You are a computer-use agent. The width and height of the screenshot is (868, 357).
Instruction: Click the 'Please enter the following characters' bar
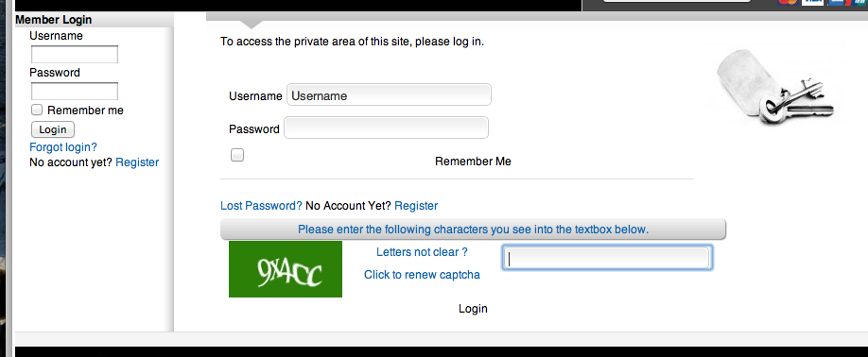point(473,229)
